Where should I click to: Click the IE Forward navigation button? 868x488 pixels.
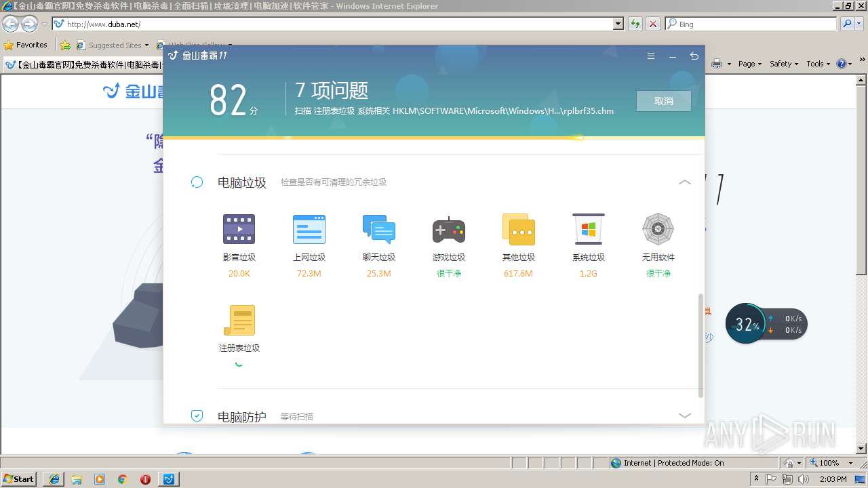(29, 24)
